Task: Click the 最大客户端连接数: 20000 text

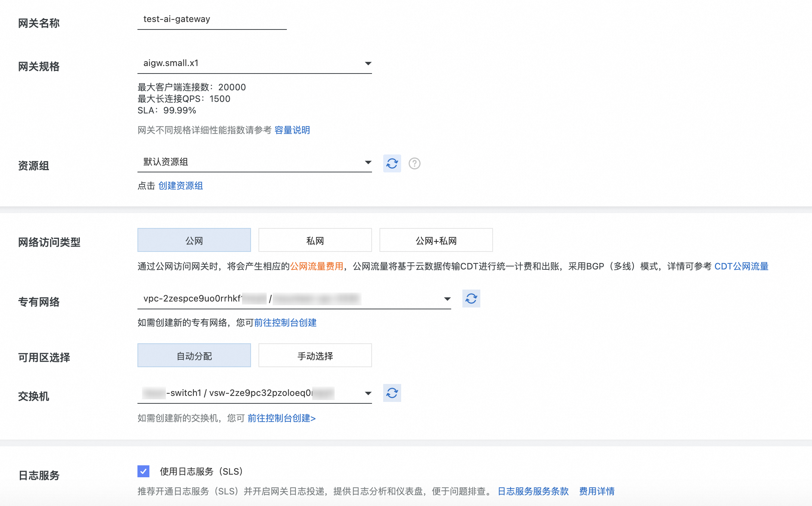Action: click(x=192, y=87)
